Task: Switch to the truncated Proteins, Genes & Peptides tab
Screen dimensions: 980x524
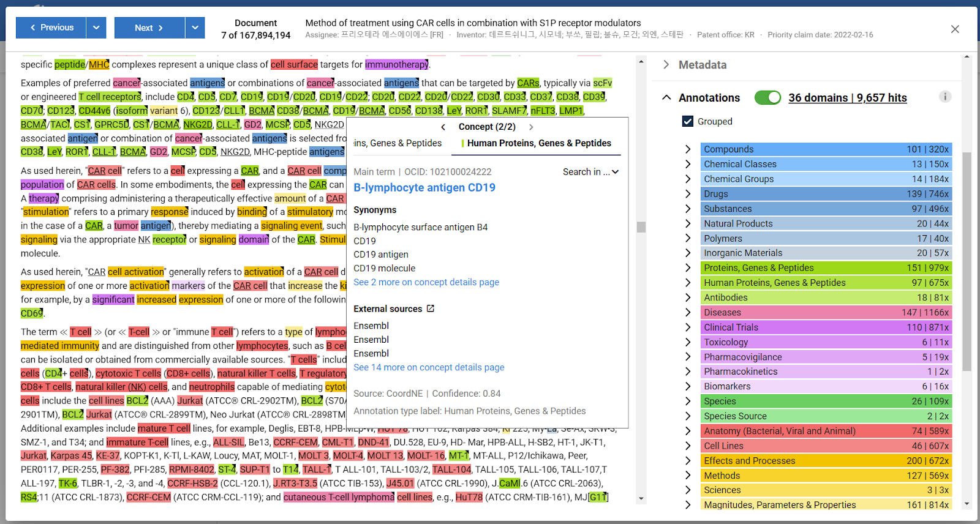Action: [x=398, y=143]
